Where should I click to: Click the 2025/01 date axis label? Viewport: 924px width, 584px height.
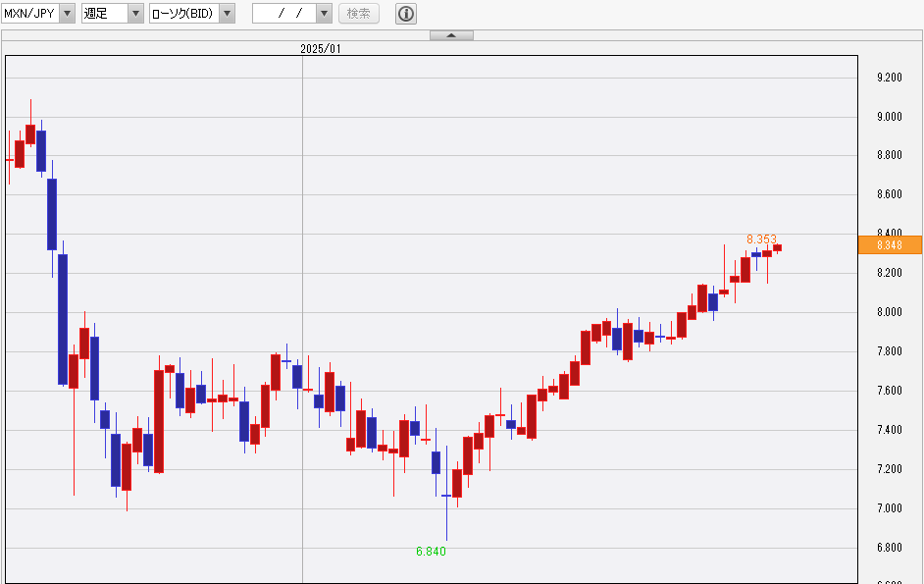pyautogui.click(x=321, y=49)
